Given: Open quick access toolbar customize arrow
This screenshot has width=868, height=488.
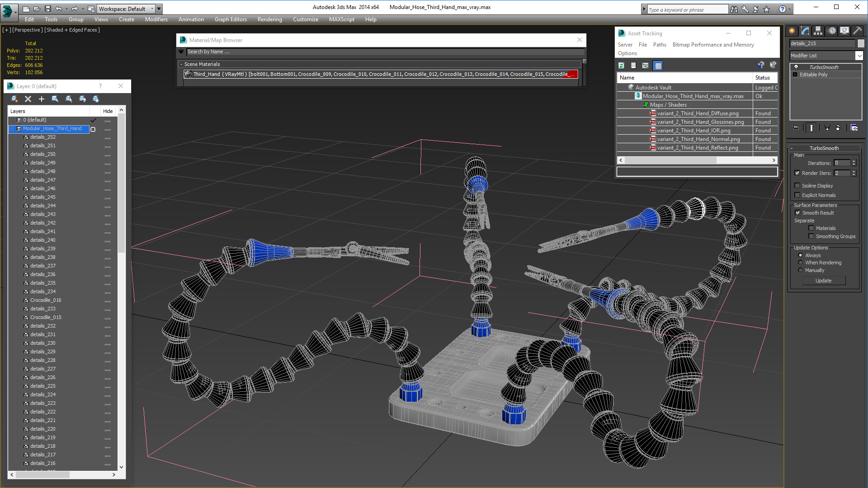Looking at the screenshot, I should coord(159,9).
